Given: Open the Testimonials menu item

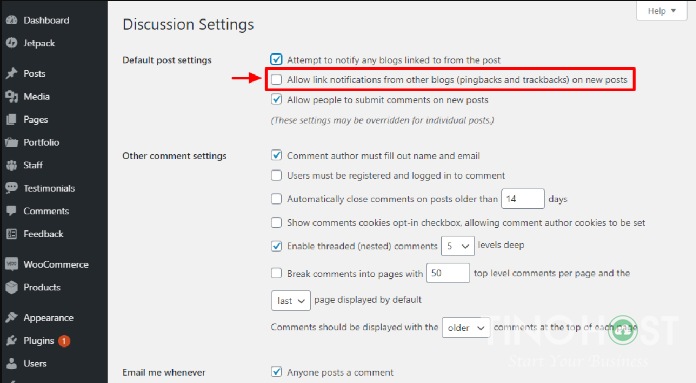Looking at the screenshot, I should pyautogui.click(x=49, y=188).
